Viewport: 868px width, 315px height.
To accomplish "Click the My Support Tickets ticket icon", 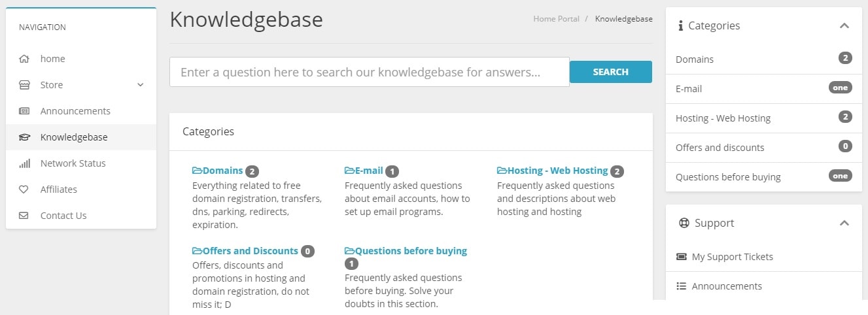I will 681,257.
